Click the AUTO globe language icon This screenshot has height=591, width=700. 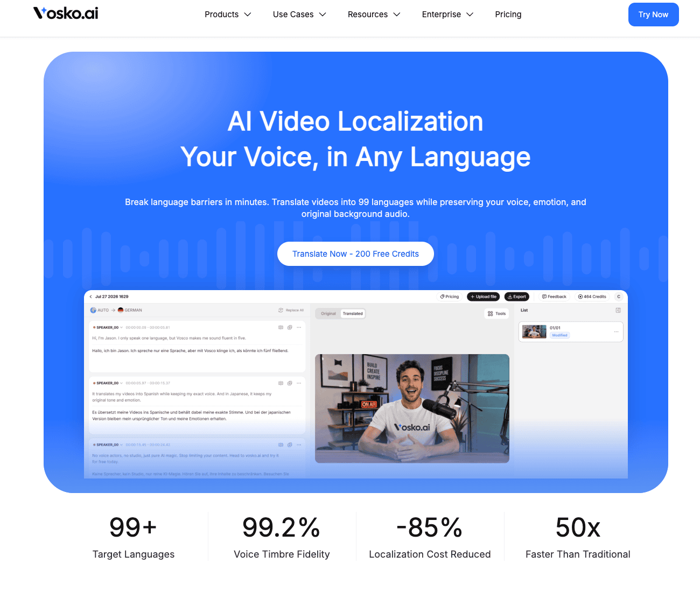(x=93, y=310)
